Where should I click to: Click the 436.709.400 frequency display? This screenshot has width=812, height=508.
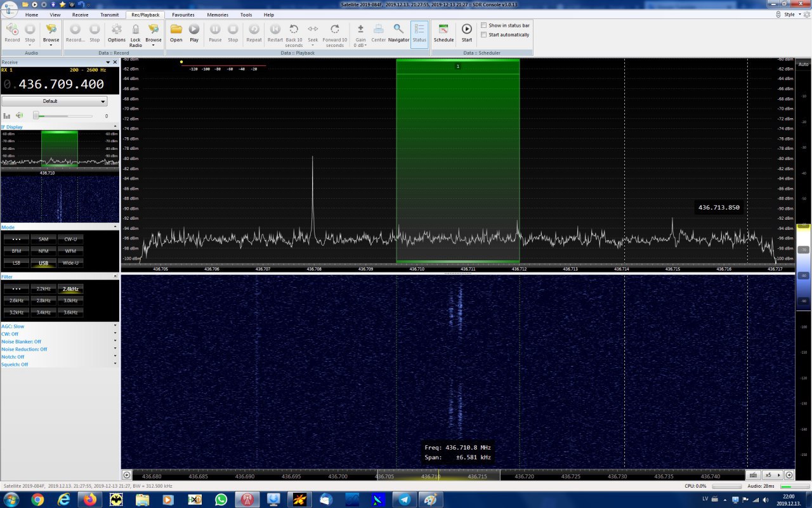click(x=61, y=84)
